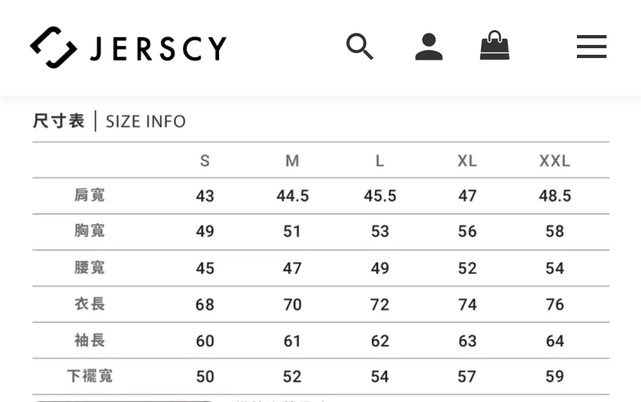
Task: Click the 肩寬 row label
Action: click(x=89, y=195)
